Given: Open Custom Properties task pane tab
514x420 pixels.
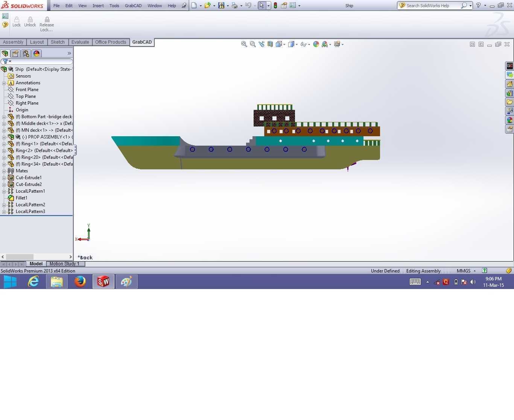Looking at the screenshot, I should [509, 129].
